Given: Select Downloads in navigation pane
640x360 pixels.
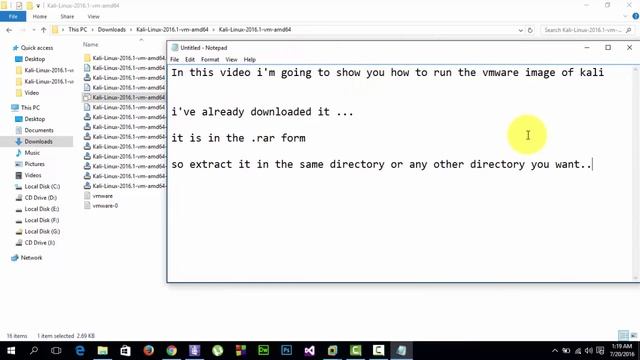Looking at the screenshot, I should tap(38, 142).
